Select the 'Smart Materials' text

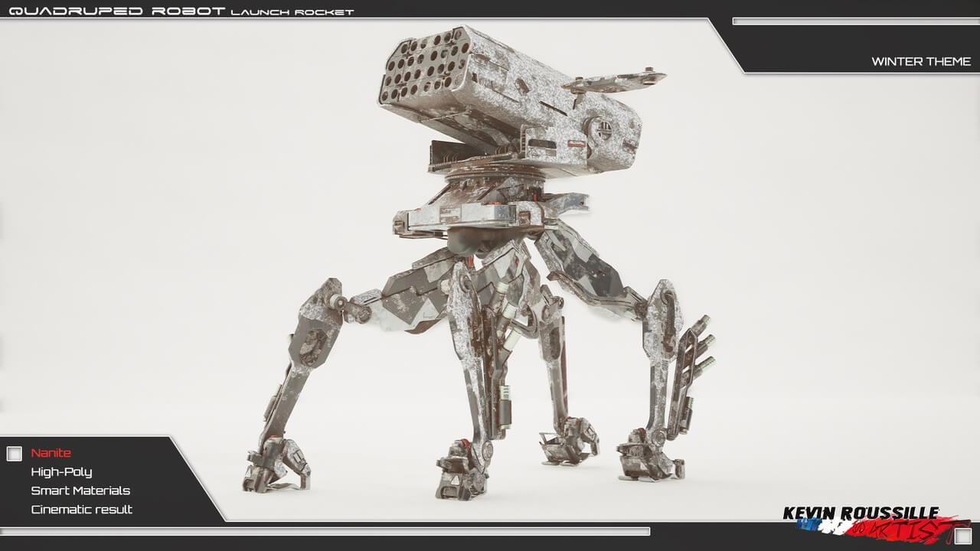80,491
